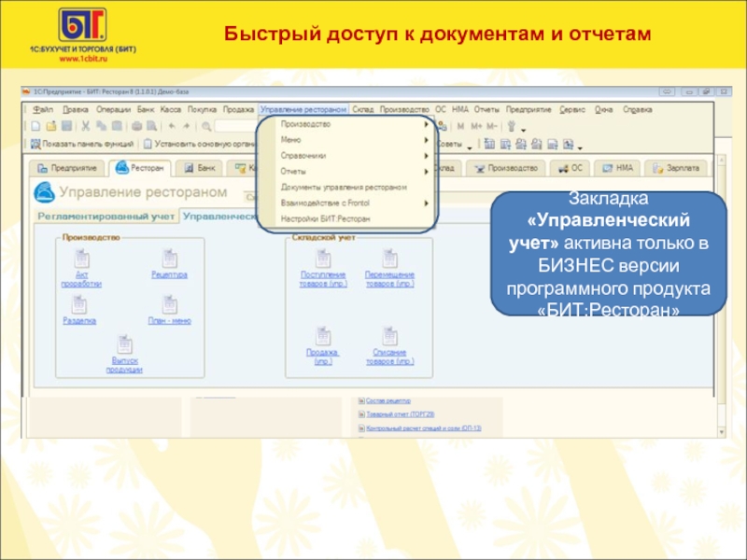The height and width of the screenshot is (560, 747).
Task: Click the toolbar search input field
Action: click(237, 126)
